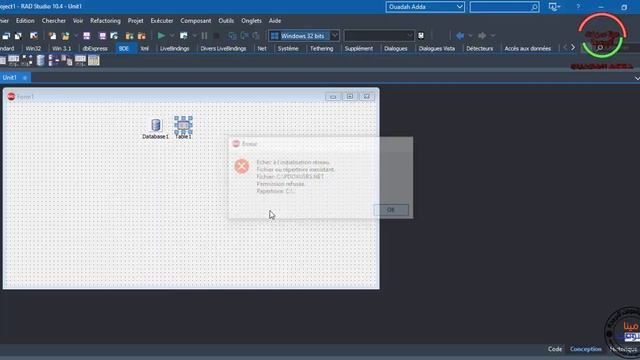The height and width of the screenshot is (360, 640).
Task: Click the Open project icon
Action: [114, 36]
